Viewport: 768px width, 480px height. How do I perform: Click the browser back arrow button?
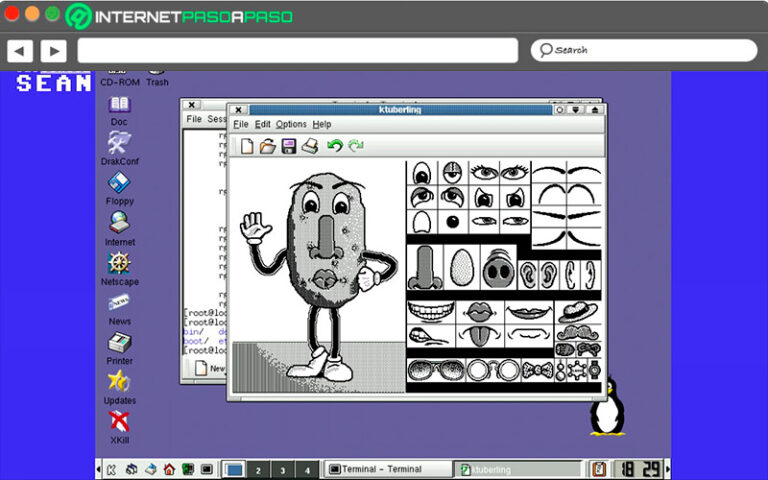[x=20, y=50]
